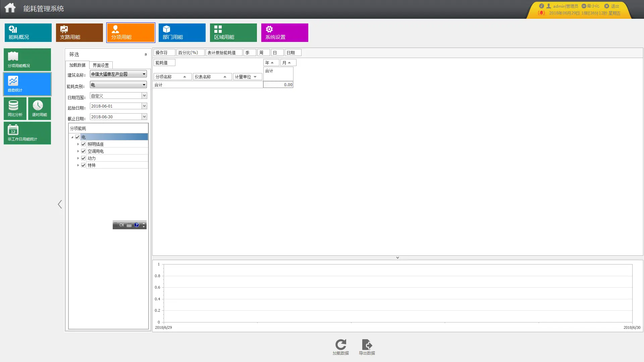The image size is (644, 362).
Task: Collapse left sidebar with the chevron arrow
Action: (60, 204)
